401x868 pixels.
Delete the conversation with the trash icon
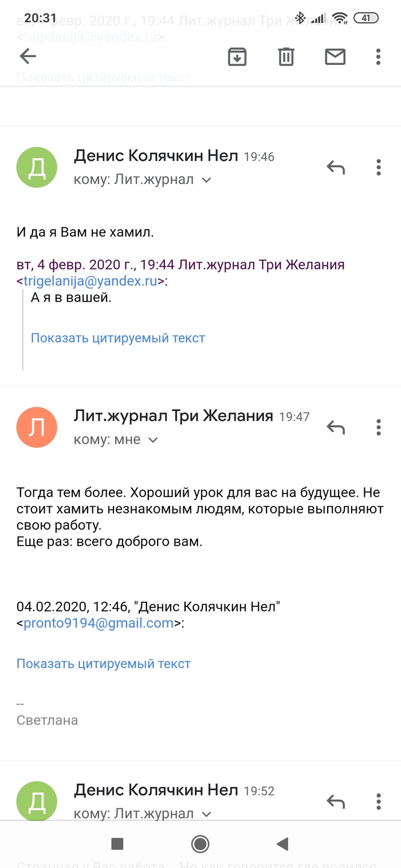[286, 56]
